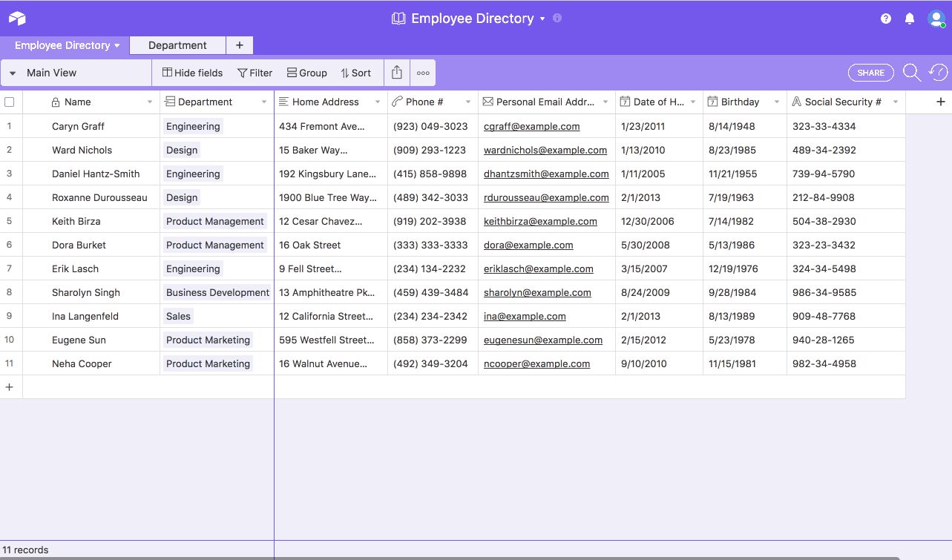Click the share view export icon
The width and height of the screenshot is (952, 560).
tap(397, 73)
